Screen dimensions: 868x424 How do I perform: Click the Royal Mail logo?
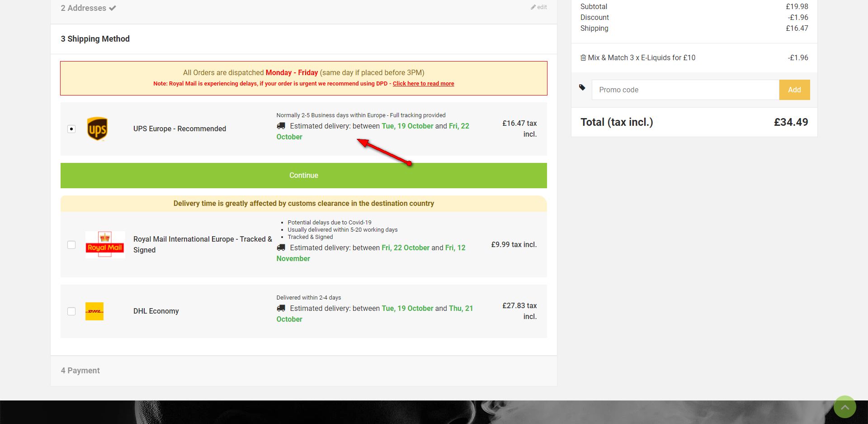pos(105,244)
